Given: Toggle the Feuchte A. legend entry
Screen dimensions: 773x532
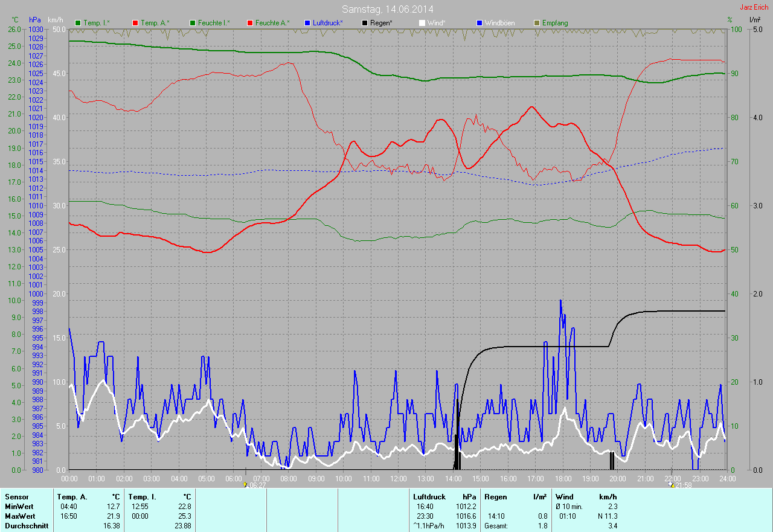Looking at the screenshot, I should pos(268,23).
